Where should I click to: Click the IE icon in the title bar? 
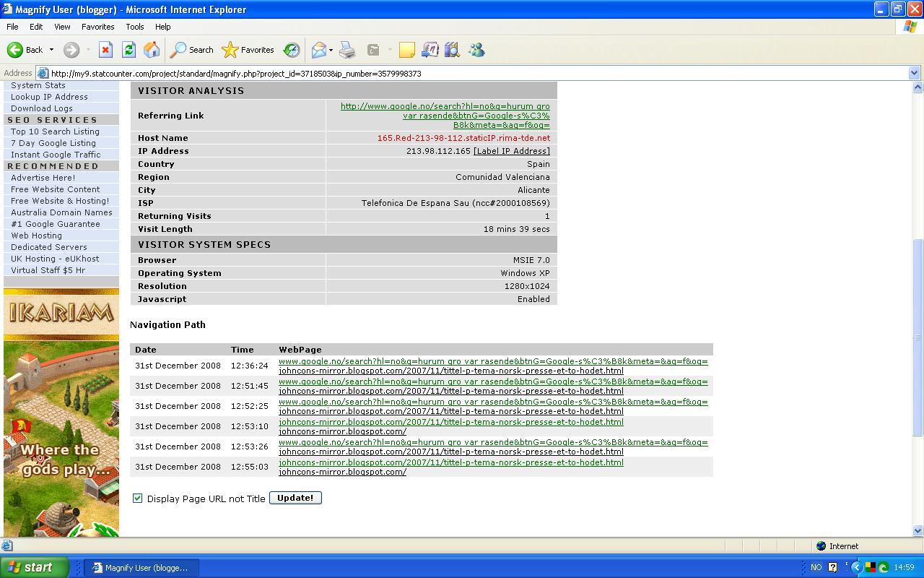(x=7, y=9)
